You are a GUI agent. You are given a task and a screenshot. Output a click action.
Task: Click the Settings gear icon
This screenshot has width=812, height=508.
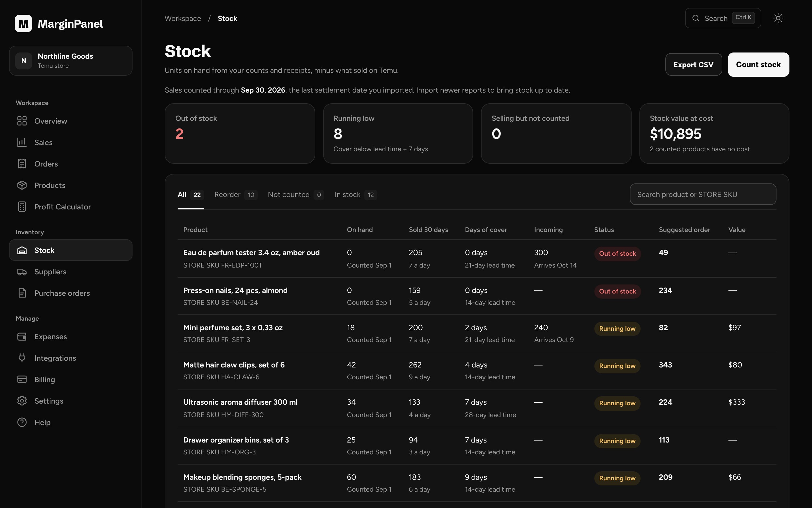[x=22, y=401]
